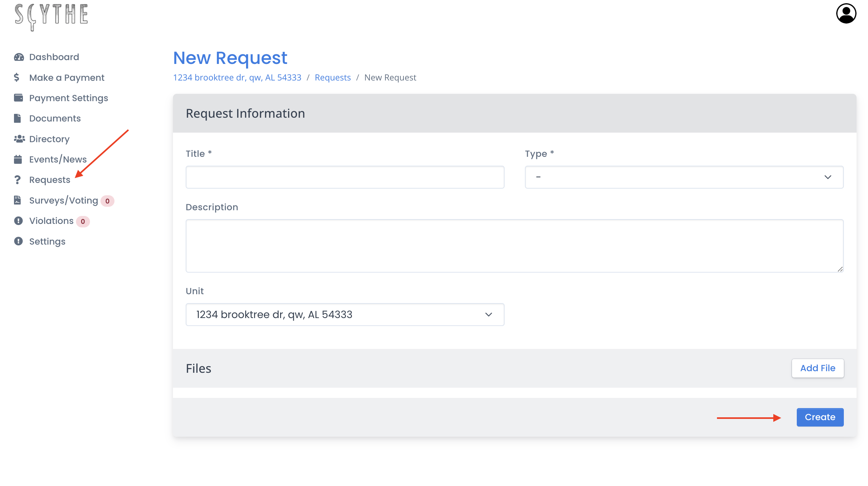Open the Documents section
The height and width of the screenshot is (486, 868).
tap(55, 118)
